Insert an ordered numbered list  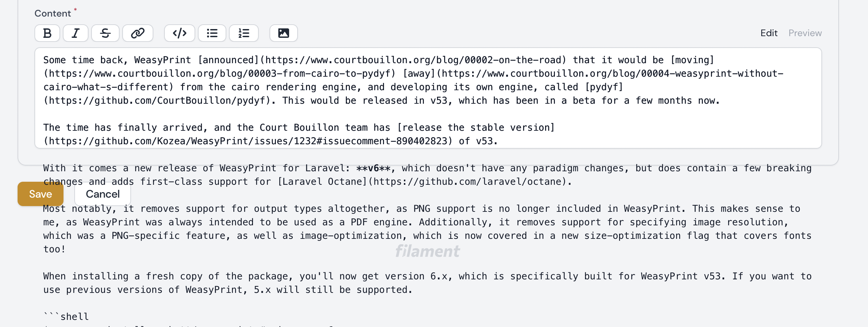coord(244,33)
